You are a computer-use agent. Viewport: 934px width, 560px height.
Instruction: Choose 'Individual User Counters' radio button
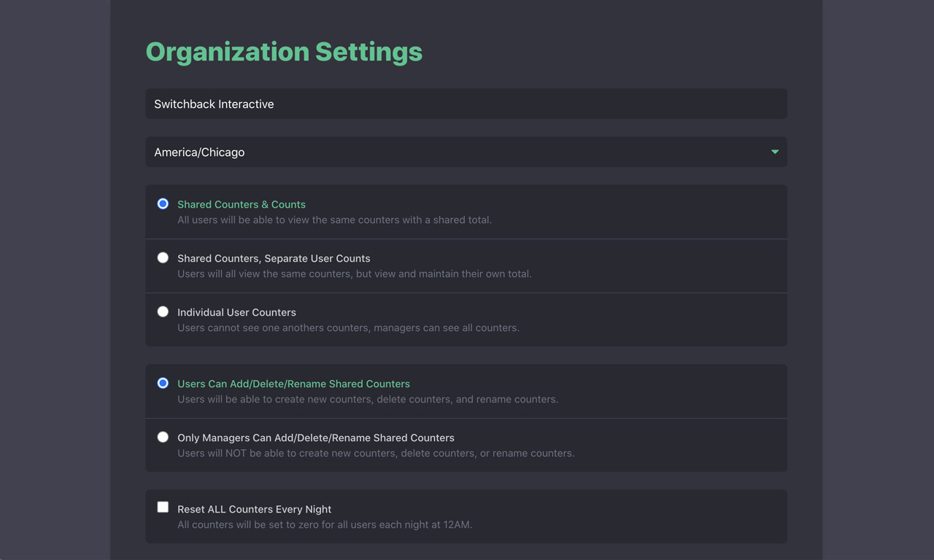(163, 311)
